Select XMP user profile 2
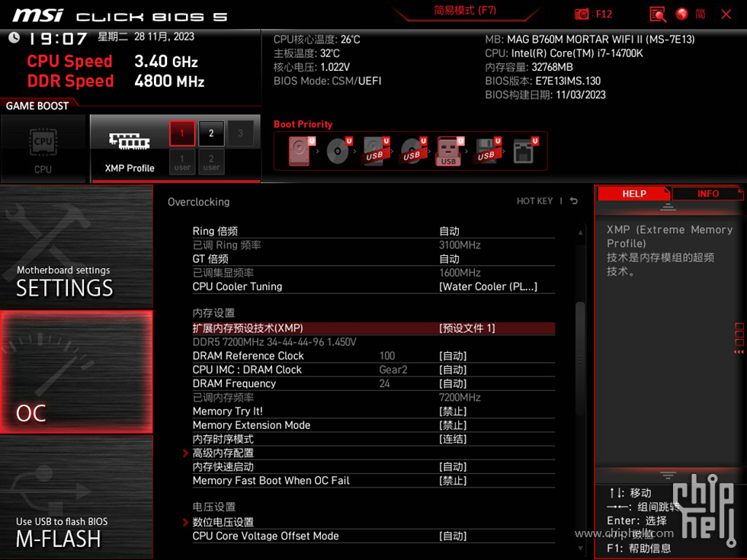The width and height of the screenshot is (747, 560). [x=211, y=162]
